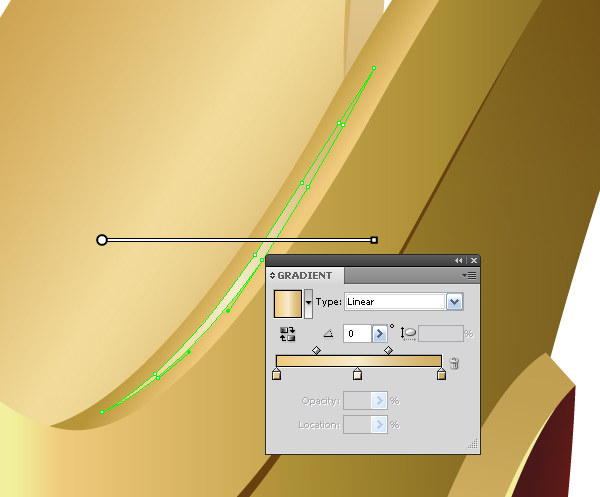Click the Gradient panel resize grip
The image size is (600, 497).
coord(473,443)
